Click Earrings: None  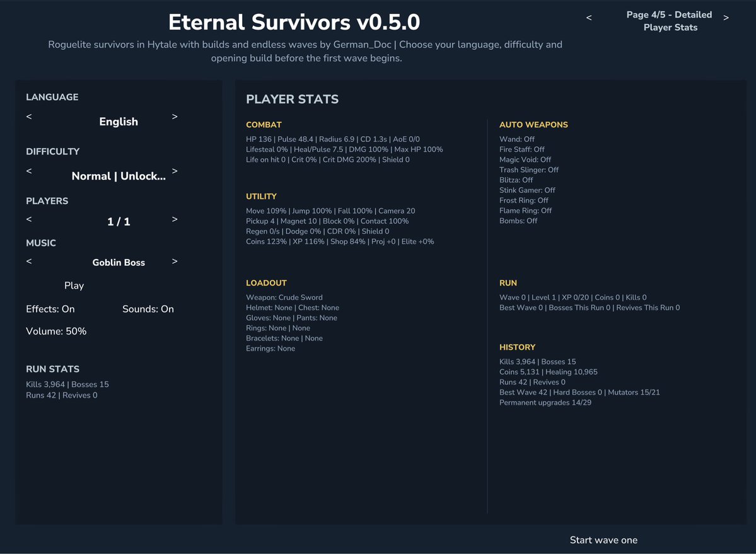[270, 349]
